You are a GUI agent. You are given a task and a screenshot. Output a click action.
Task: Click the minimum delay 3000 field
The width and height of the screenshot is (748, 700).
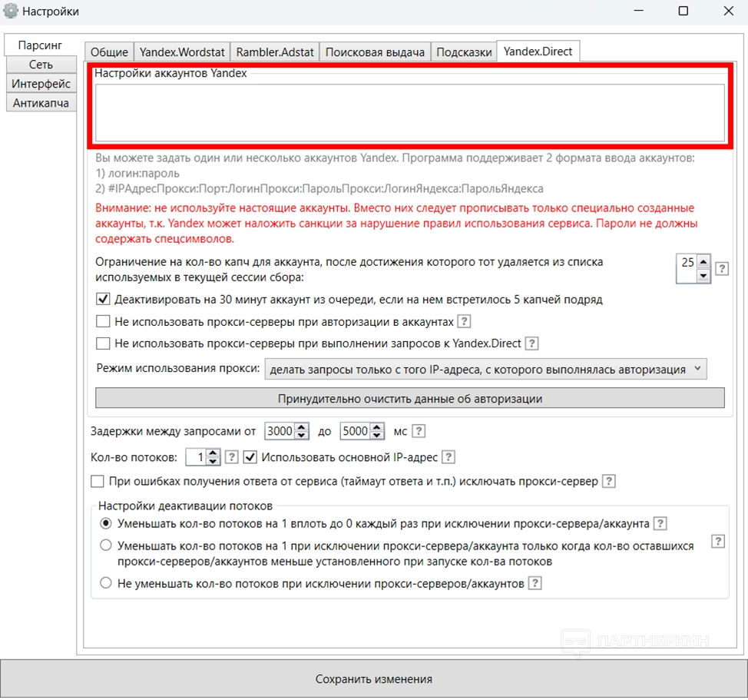click(x=280, y=431)
